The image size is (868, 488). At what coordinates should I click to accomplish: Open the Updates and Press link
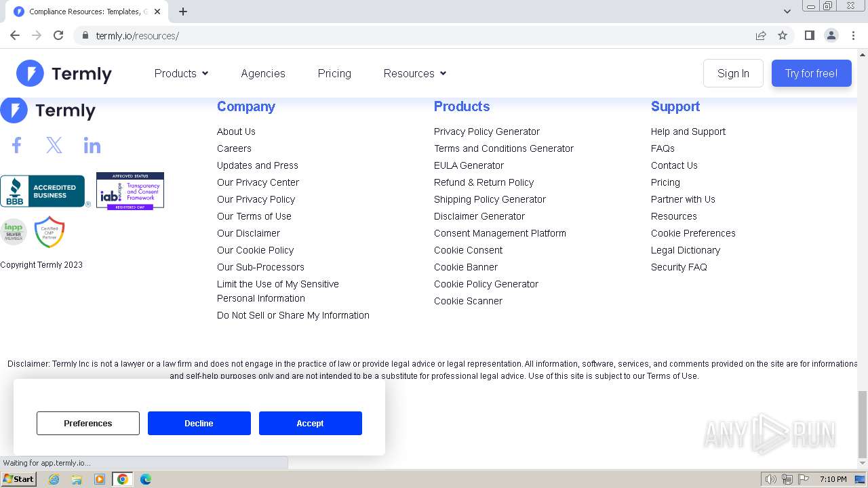[x=258, y=165]
